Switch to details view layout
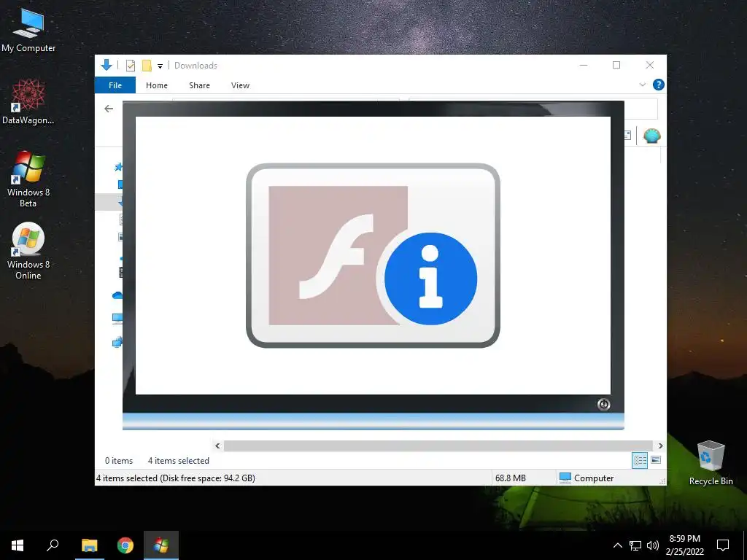The width and height of the screenshot is (747, 560). click(640, 460)
